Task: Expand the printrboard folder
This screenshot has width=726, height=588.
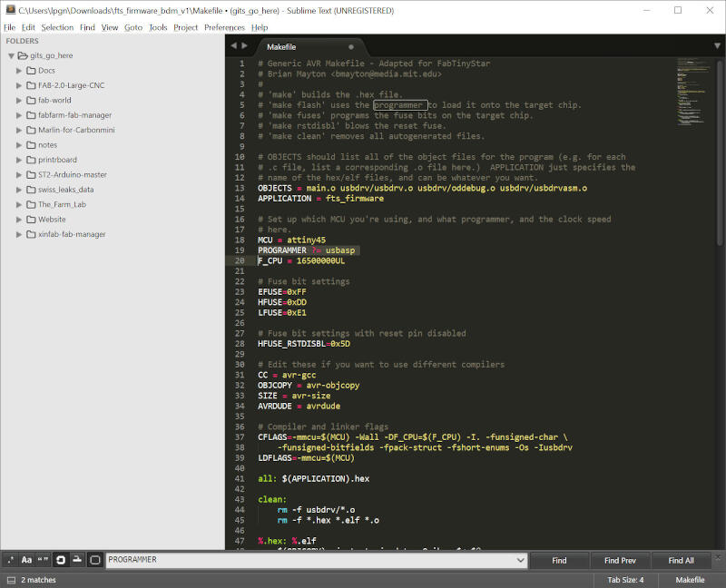Action: point(19,160)
